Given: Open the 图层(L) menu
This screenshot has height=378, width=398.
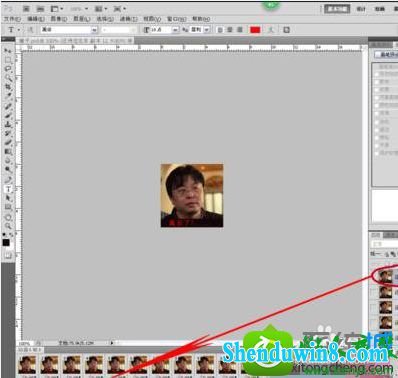Looking at the screenshot, I should point(82,19).
